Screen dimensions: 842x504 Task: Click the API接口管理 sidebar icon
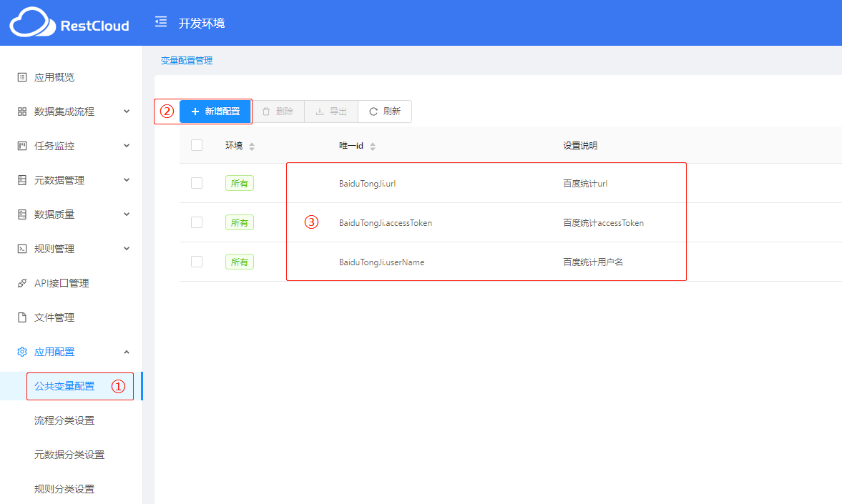[22, 283]
